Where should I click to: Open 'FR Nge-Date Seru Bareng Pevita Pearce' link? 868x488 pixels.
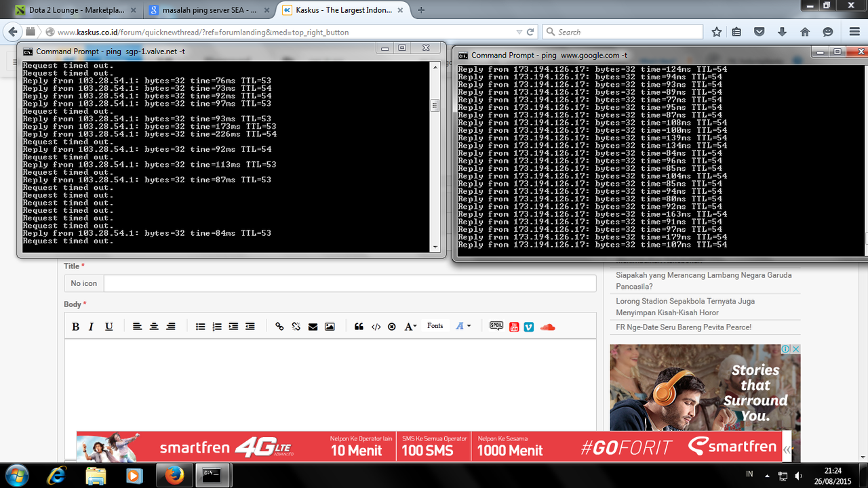click(684, 327)
